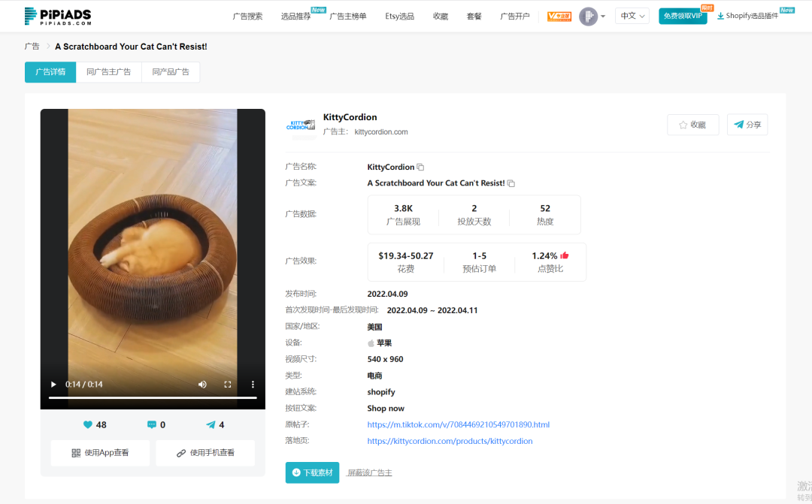
Task: Enter fullscreen mode on the video
Action: 227,385
